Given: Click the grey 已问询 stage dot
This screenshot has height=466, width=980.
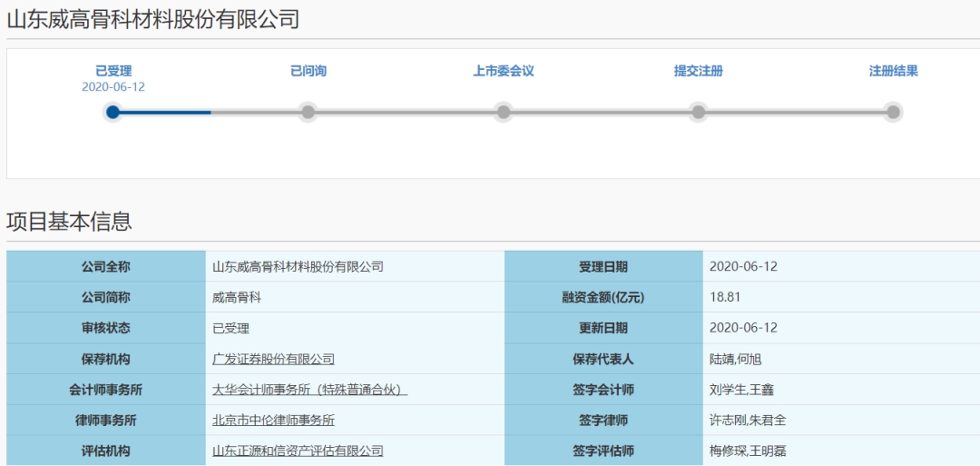Looking at the screenshot, I should coord(308,113).
